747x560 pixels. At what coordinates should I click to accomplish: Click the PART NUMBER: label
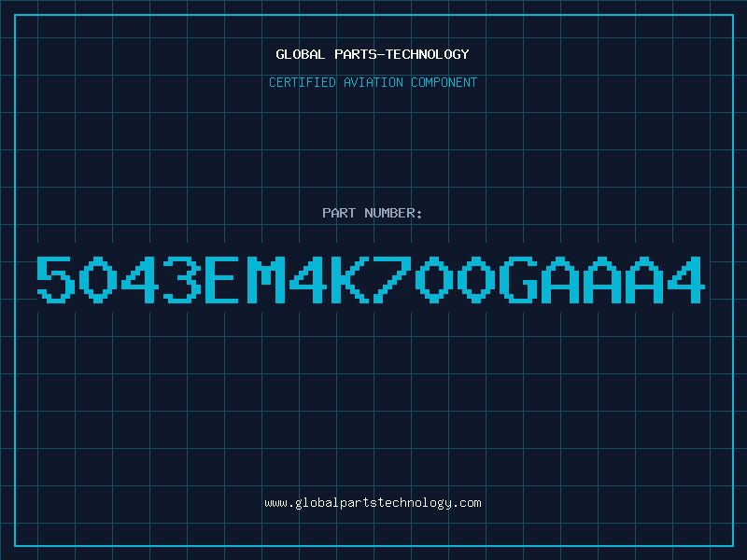tap(372, 213)
